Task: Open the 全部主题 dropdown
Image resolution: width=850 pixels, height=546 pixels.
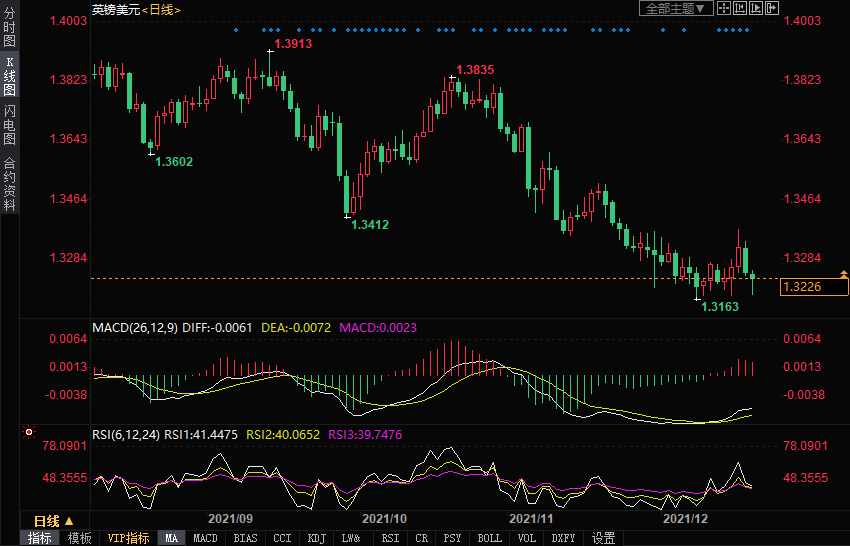Action: coord(676,8)
